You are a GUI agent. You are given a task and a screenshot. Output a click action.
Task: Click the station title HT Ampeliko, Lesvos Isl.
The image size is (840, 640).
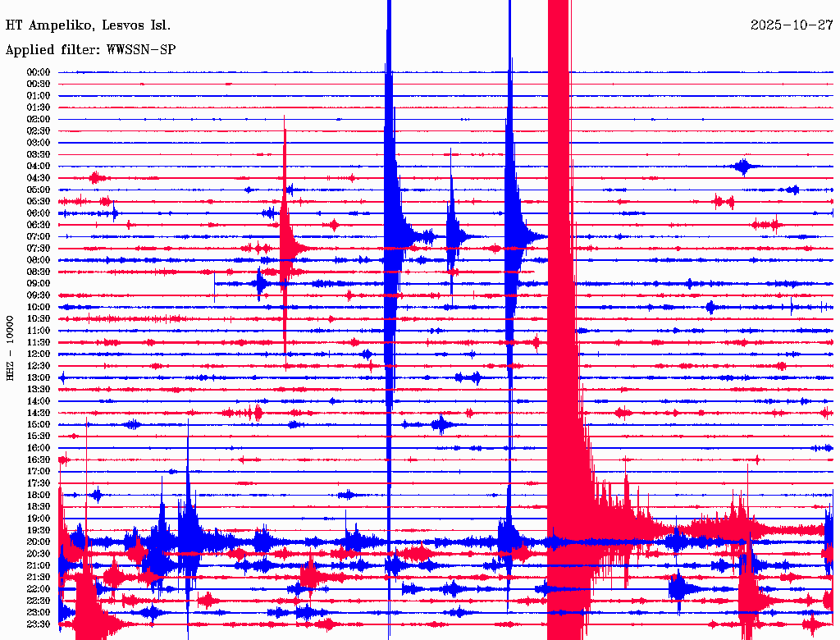pos(89,25)
